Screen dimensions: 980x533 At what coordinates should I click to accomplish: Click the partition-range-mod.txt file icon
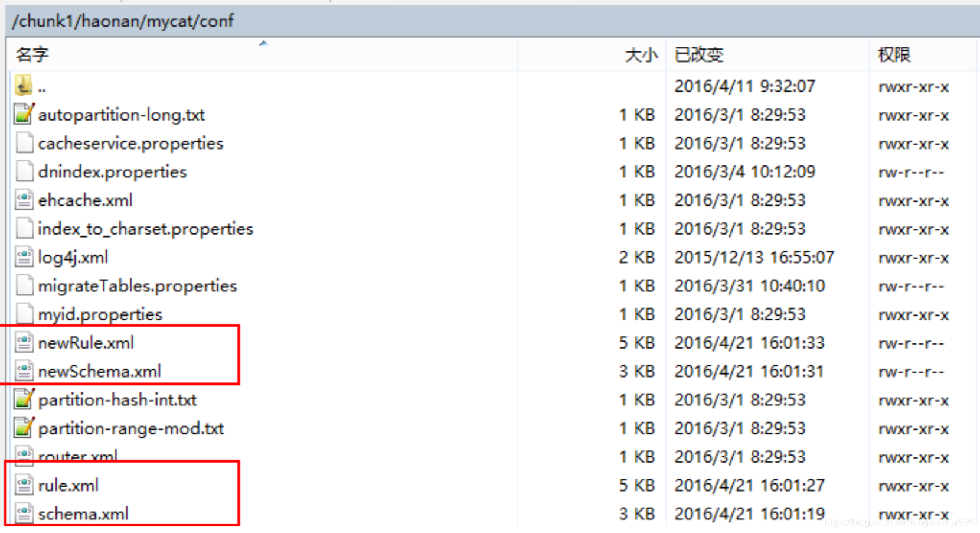tap(24, 428)
